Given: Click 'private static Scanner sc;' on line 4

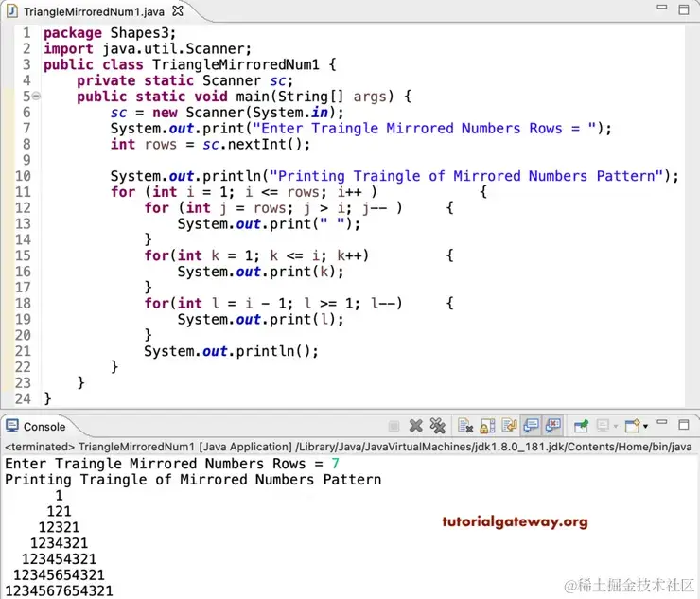Looking at the screenshot, I should [x=184, y=80].
